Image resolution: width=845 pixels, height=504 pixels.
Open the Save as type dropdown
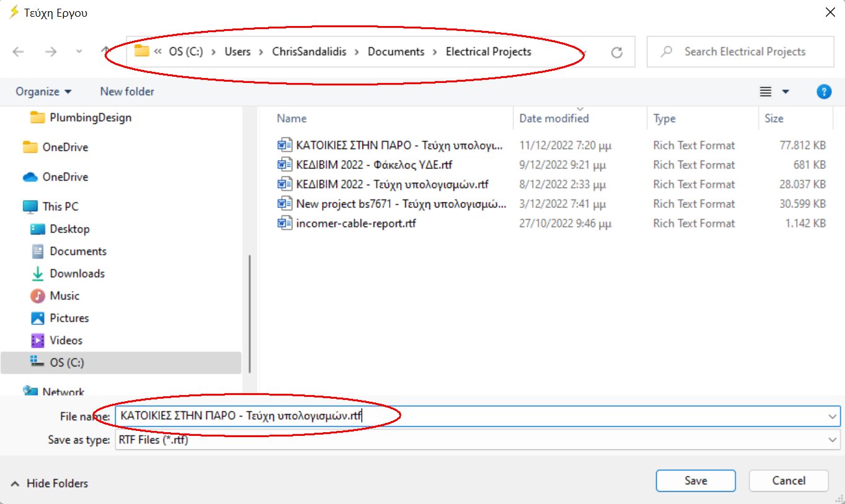pyautogui.click(x=832, y=440)
